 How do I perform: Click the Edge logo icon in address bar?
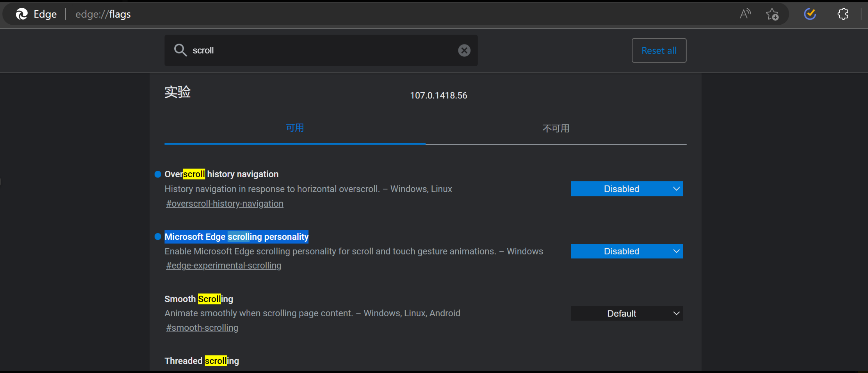(x=21, y=14)
